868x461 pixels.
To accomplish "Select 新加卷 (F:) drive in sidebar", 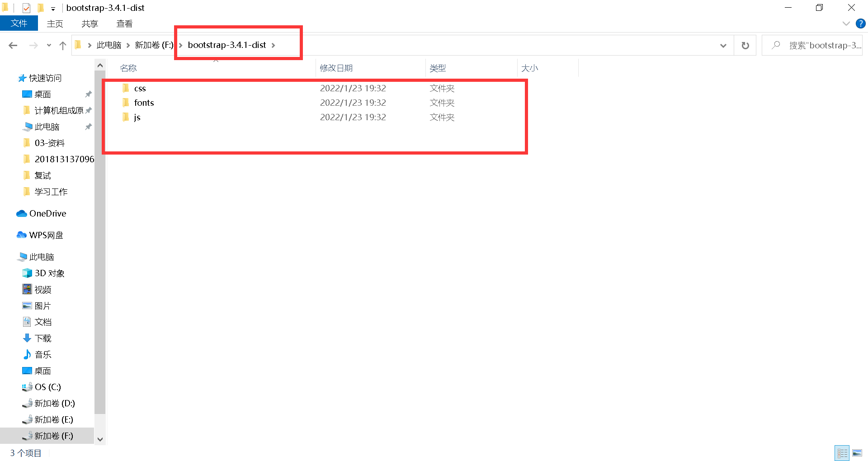I will tap(54, 436).
